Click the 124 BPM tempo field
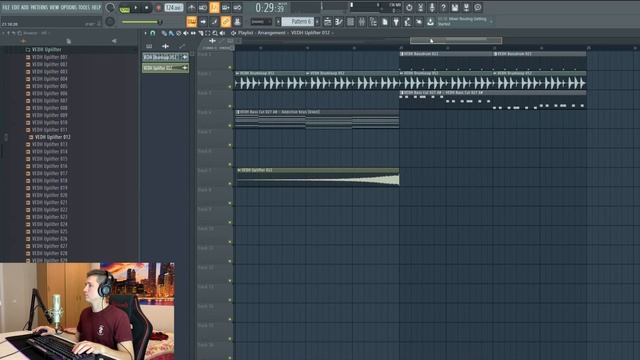 173,8
